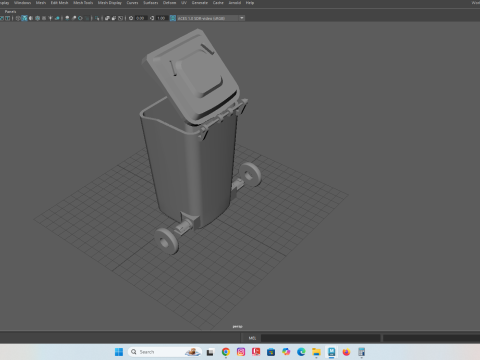Enable wireframe display in viewport toolbar
Screen dimensions: 480x360
(18, 18)
